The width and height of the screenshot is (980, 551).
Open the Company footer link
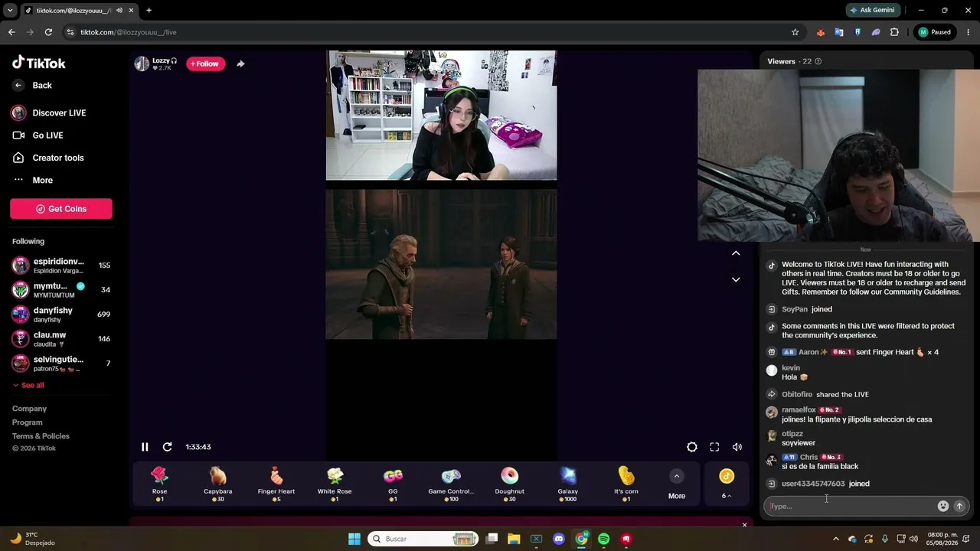pos(29,409)
